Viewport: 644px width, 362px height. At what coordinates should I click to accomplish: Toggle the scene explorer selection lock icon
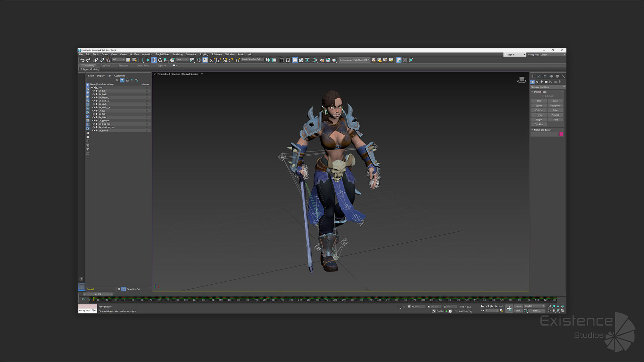pos(127,80)
